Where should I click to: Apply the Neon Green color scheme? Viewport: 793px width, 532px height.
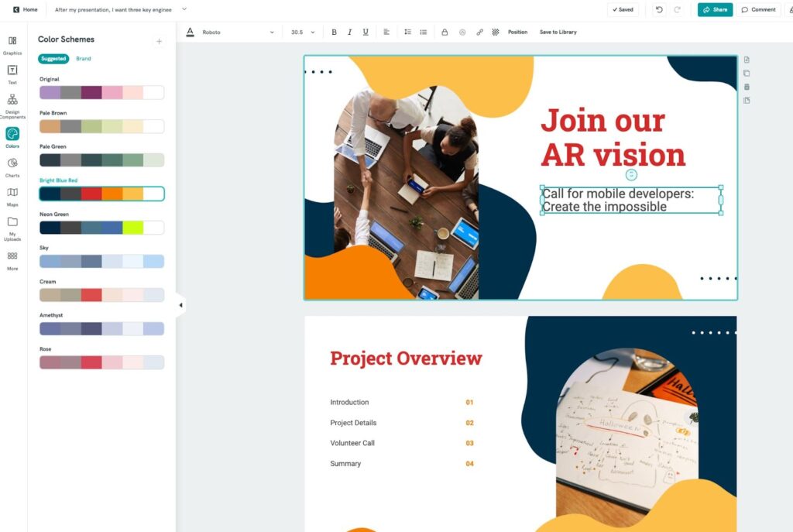click(x=101, y=228)
